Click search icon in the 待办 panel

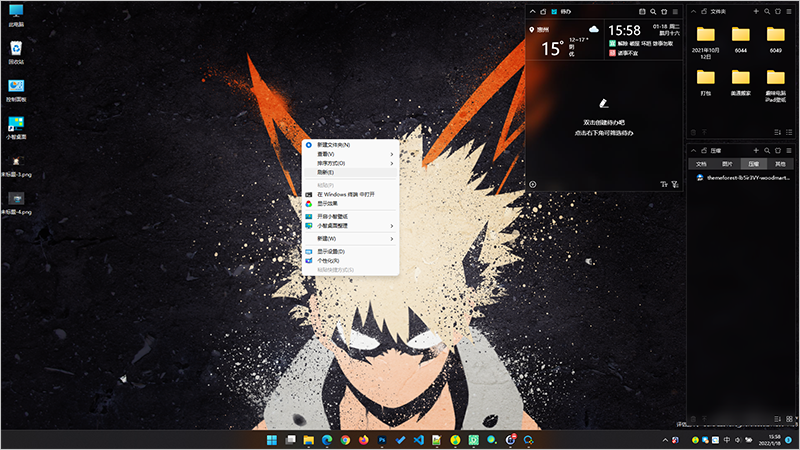[653, 11]
